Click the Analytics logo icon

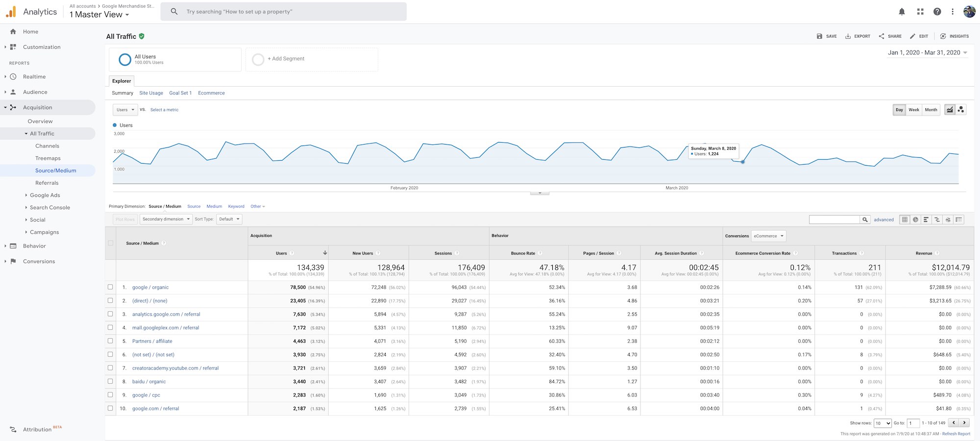11,12
